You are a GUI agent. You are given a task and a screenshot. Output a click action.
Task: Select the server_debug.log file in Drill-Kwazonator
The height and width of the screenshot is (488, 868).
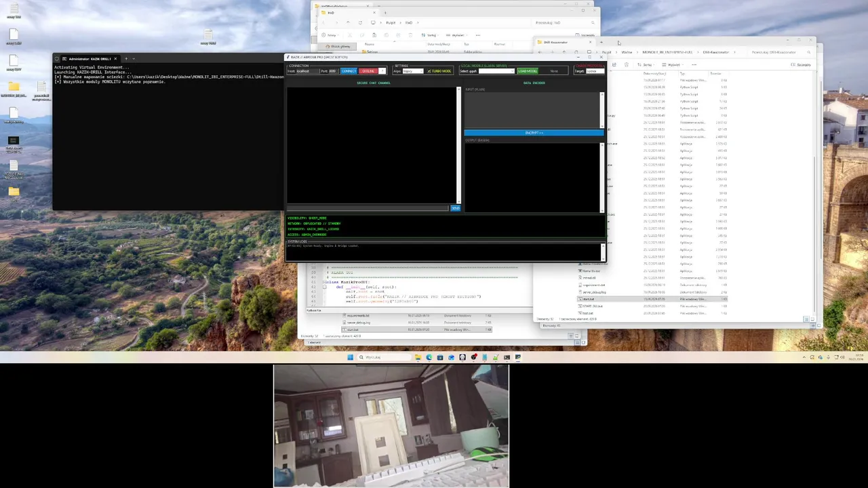(x=592, y=292)
